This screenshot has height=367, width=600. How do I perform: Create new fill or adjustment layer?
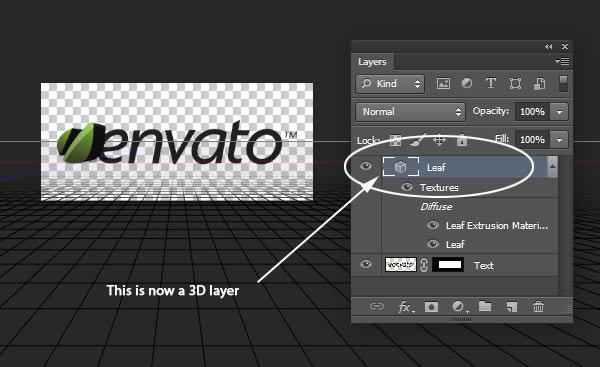(x=459, y=307)
